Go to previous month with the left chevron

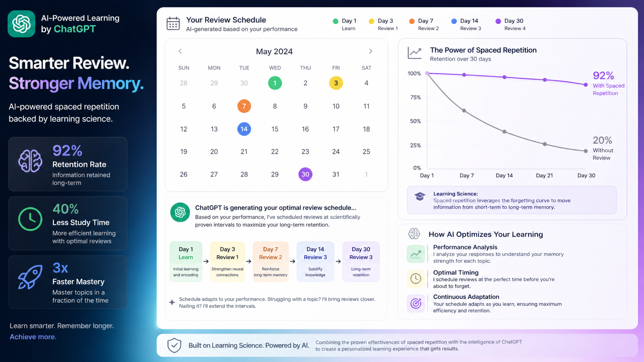[x=180, y=51]
